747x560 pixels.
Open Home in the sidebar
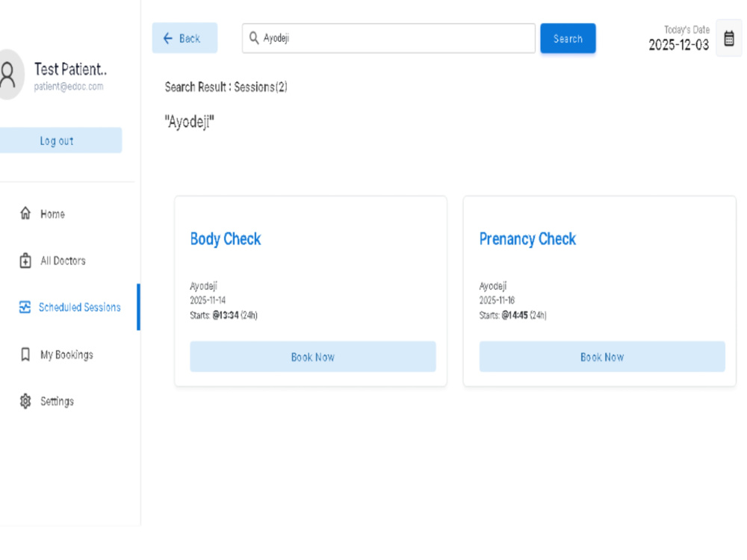[52, 214]
